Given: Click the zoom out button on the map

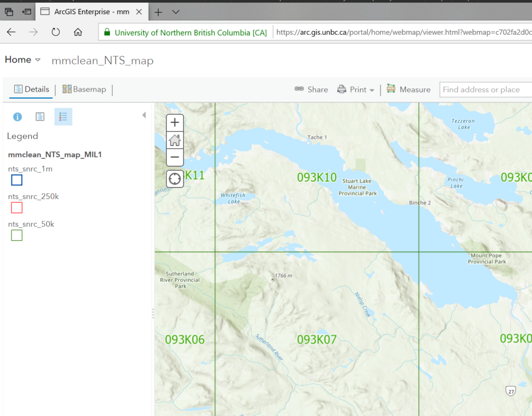Looking at the screenshot, I should point(175,157).
